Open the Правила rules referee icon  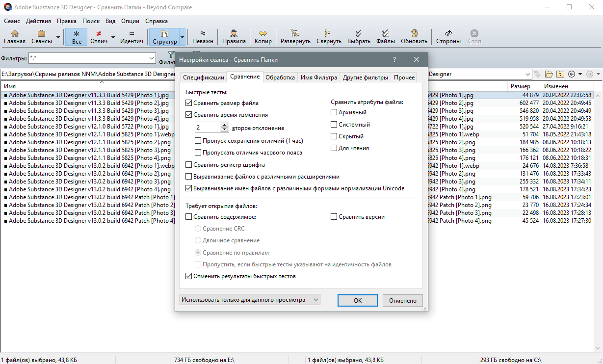coord(234,33)
